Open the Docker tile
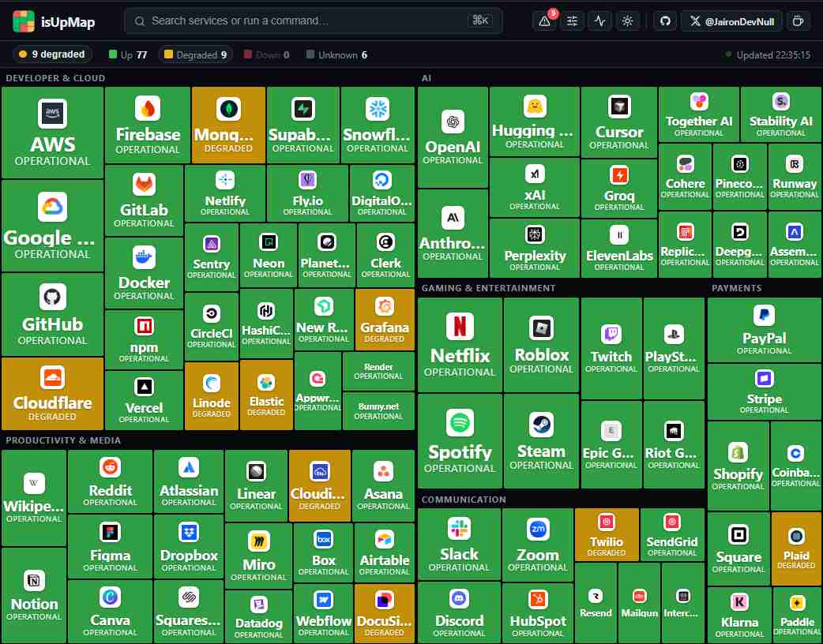Viewport: 823px width, 644px height. [x=144, y=273]
